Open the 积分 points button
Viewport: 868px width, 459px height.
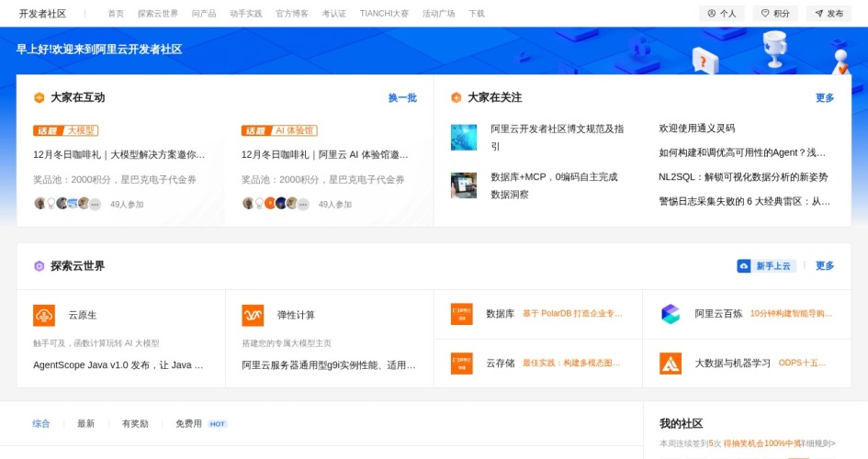pyautogui.click(x=774, y=14)
